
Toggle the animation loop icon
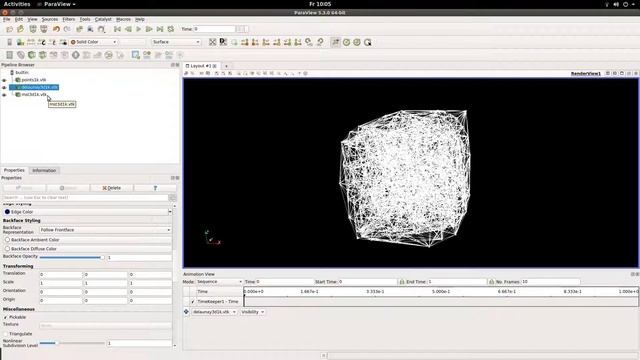[x=171, y=29]
